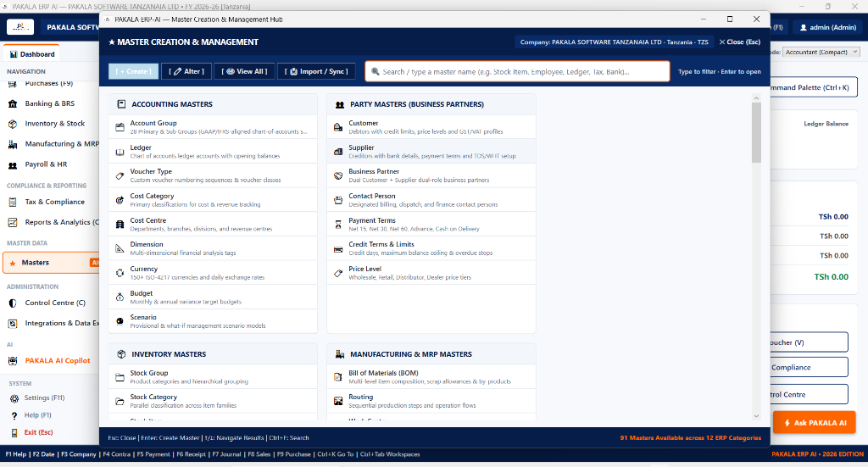Click the Customer icon

tap(338, 127)
